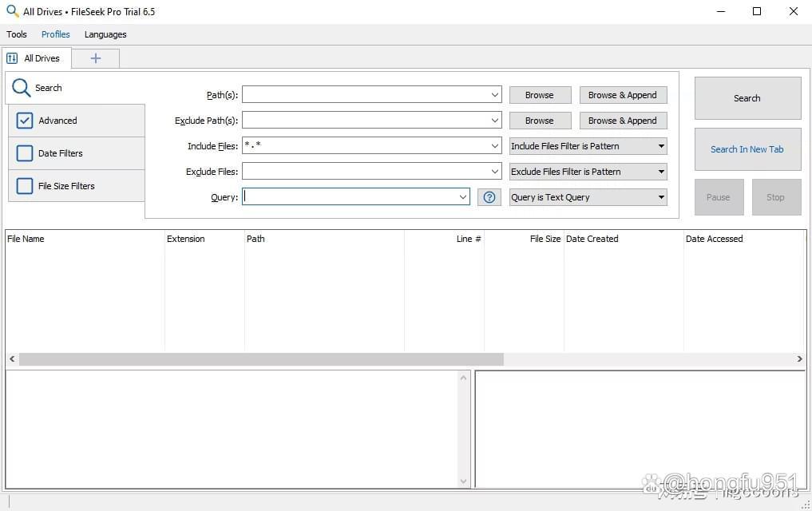The width and height of the screenshot is (812, 511).
Task: Sort by File Name column header
Action: pyautogui.click(x=85, y=239)
